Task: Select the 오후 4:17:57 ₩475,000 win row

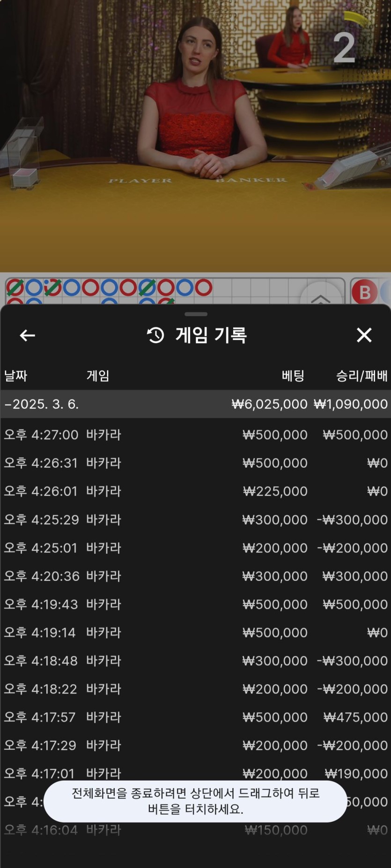Action: pos(195,717)
